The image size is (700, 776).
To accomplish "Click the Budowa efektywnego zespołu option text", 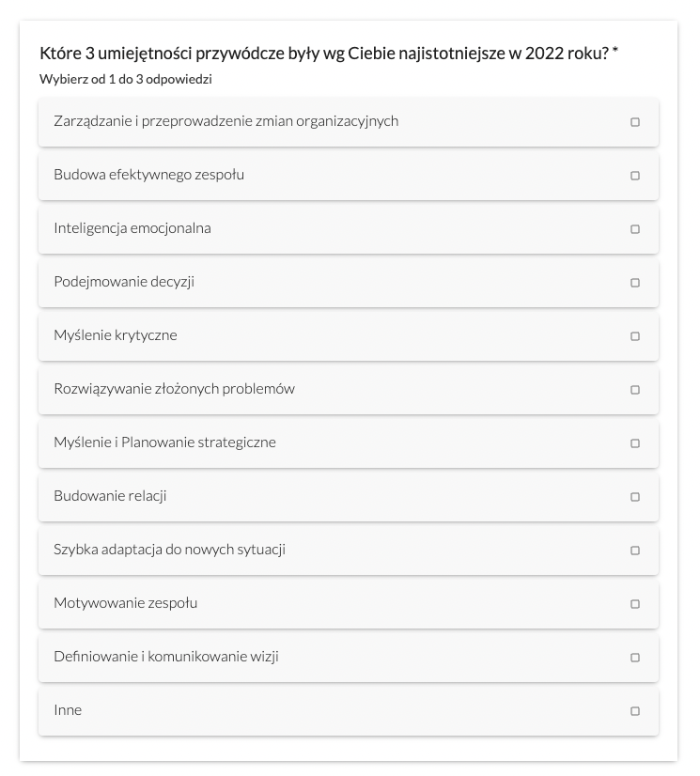I will [148, 175].
